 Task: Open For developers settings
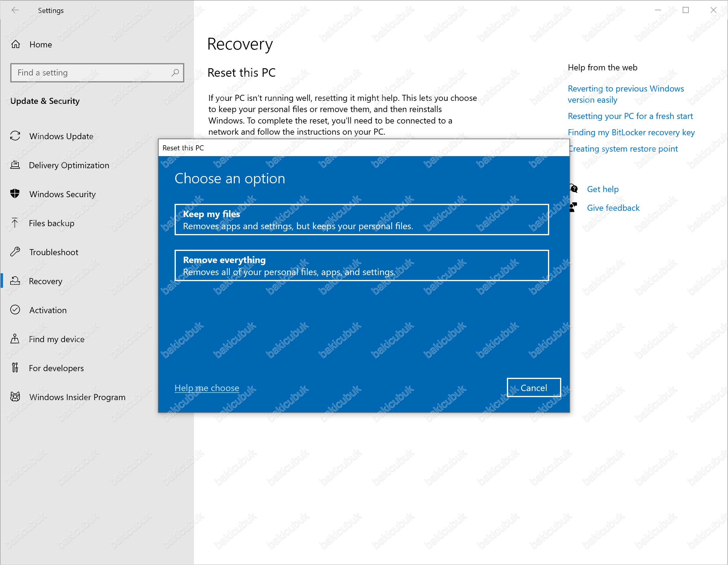coord(56,368)
